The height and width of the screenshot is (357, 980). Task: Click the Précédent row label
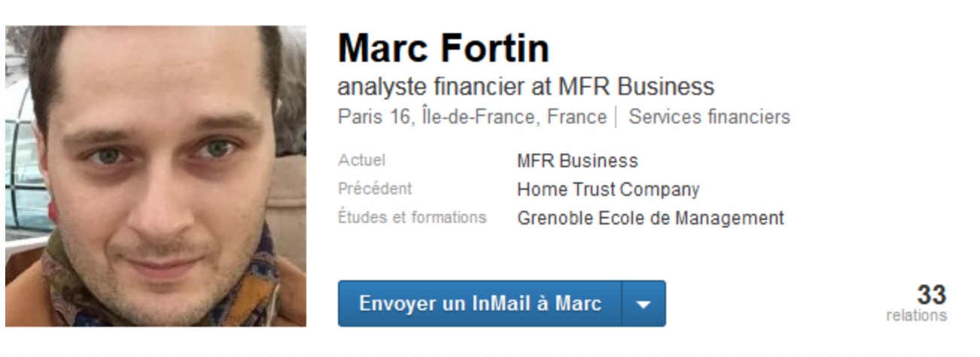point(375,188)
